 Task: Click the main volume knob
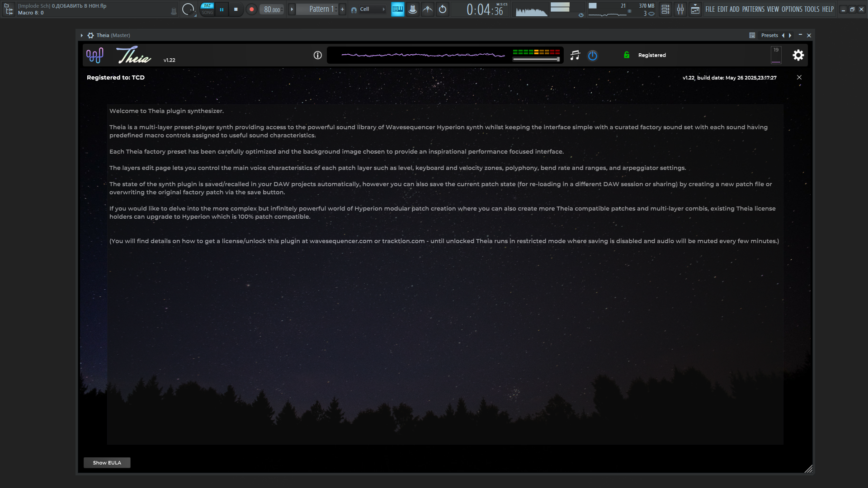[188, 9]
